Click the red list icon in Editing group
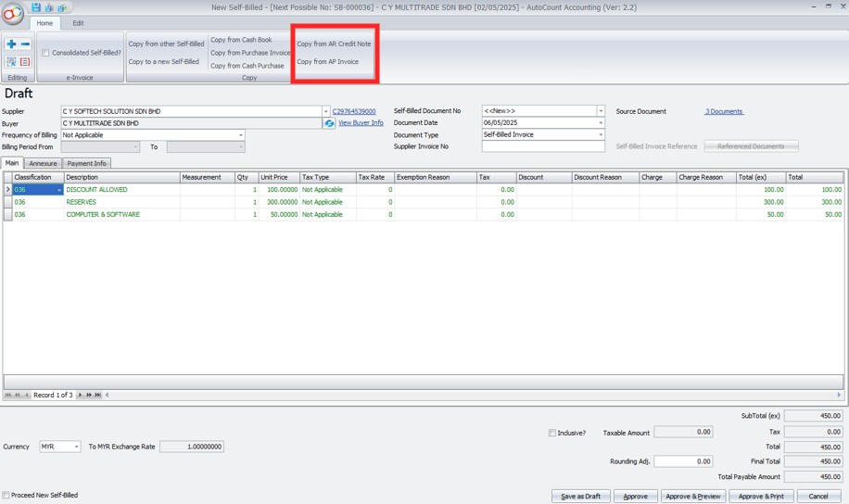The width and height of the screenshot is (849, 504). [25, 62]
